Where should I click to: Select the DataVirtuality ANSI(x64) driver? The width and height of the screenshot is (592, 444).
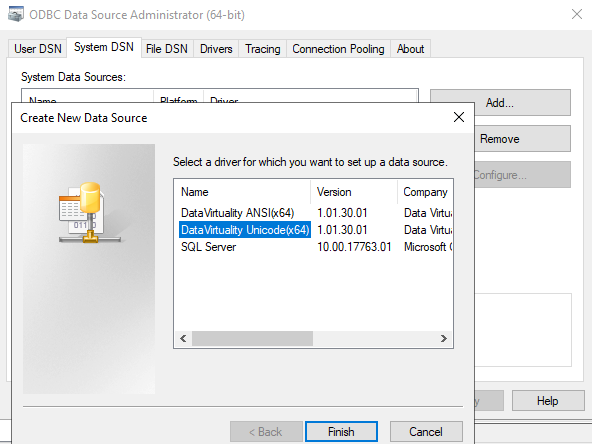point(237,213)
